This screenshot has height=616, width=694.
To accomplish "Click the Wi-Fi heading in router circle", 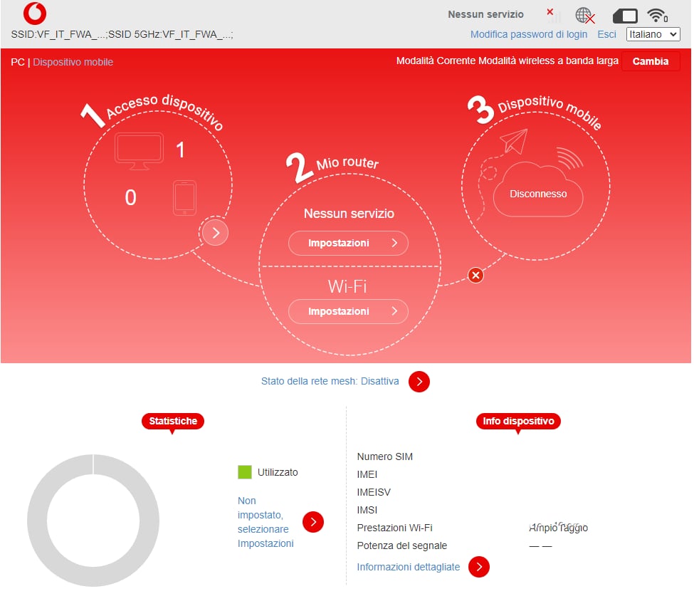I will tap(347, 287).
